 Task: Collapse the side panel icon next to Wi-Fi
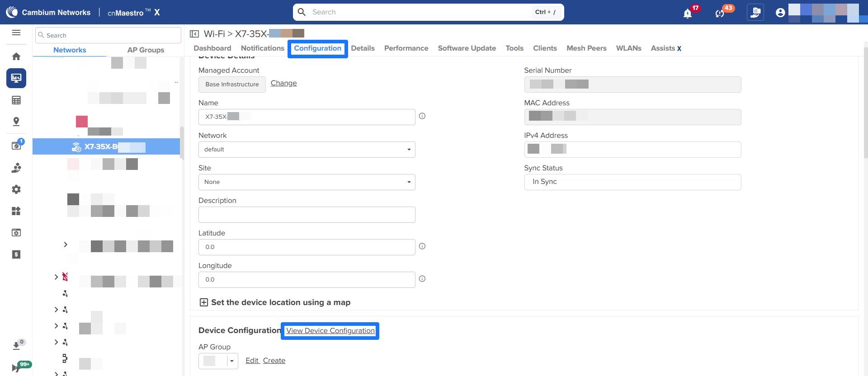[194, 34]
